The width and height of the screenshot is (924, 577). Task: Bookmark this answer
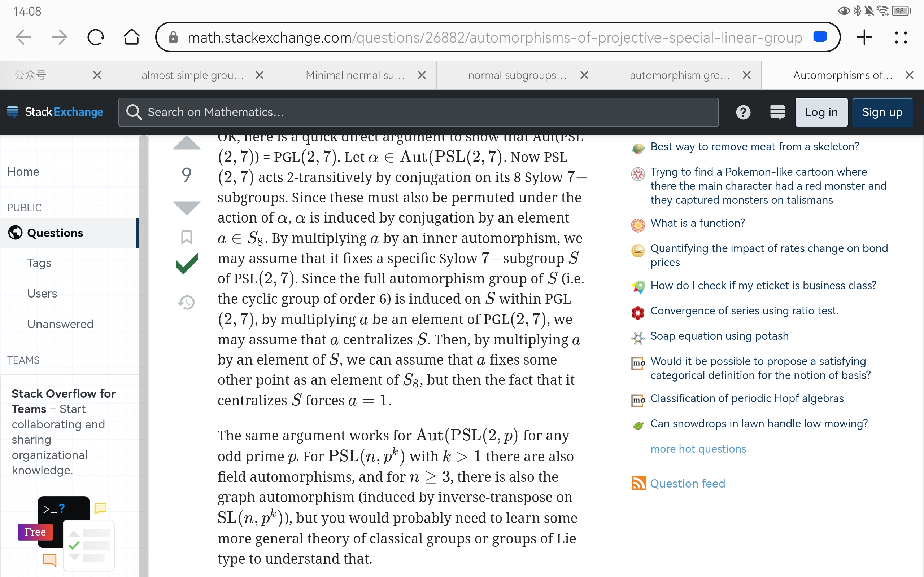(187, 237)
